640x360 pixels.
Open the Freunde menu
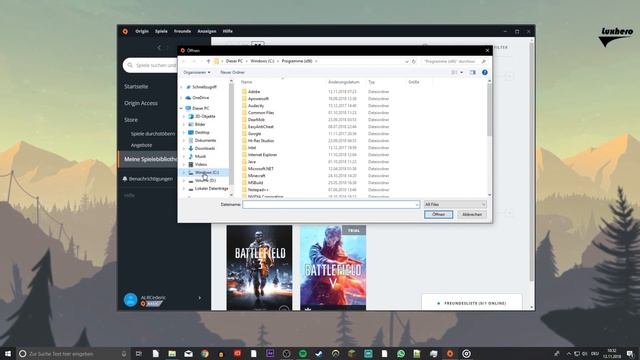pos(182,31)
